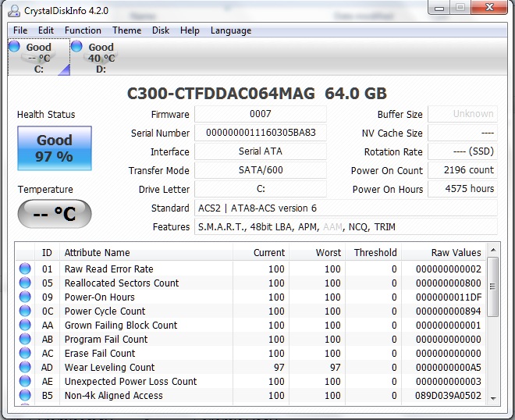Select the Power-On Hours attribute name
This screenshot has height=420, width=515.
pos(100,297)
